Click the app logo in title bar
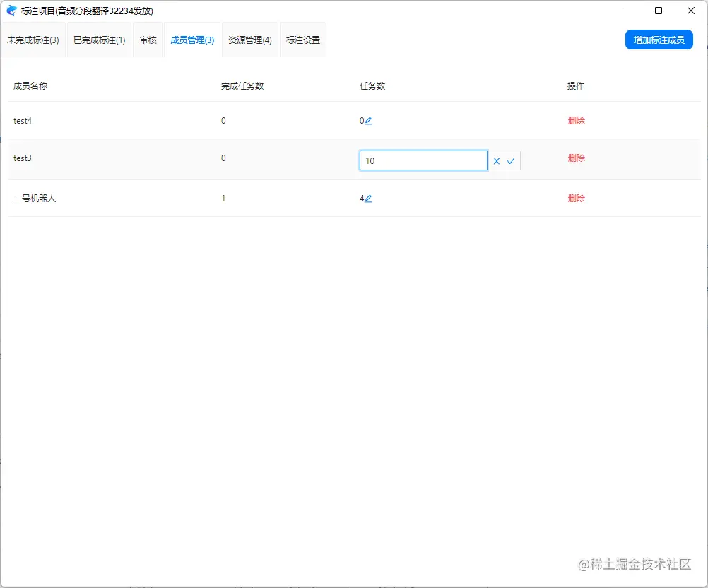Screen dimensions: 708x588 (x=12, y=11)
